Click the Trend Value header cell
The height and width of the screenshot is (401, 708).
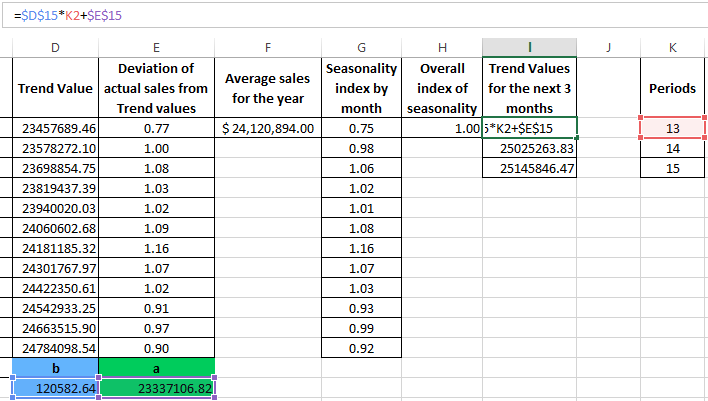[x=56, y=88]
